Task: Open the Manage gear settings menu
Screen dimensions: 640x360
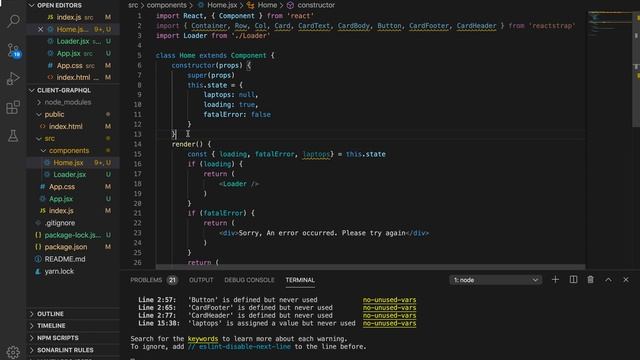Action: tap(13, 352)
